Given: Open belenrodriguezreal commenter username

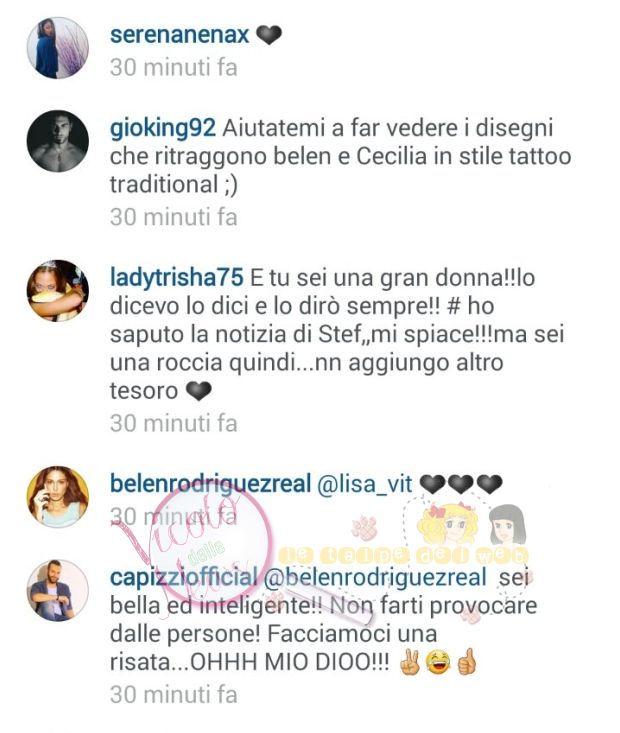Looking at the screenshot, I should tap(210, 483).
